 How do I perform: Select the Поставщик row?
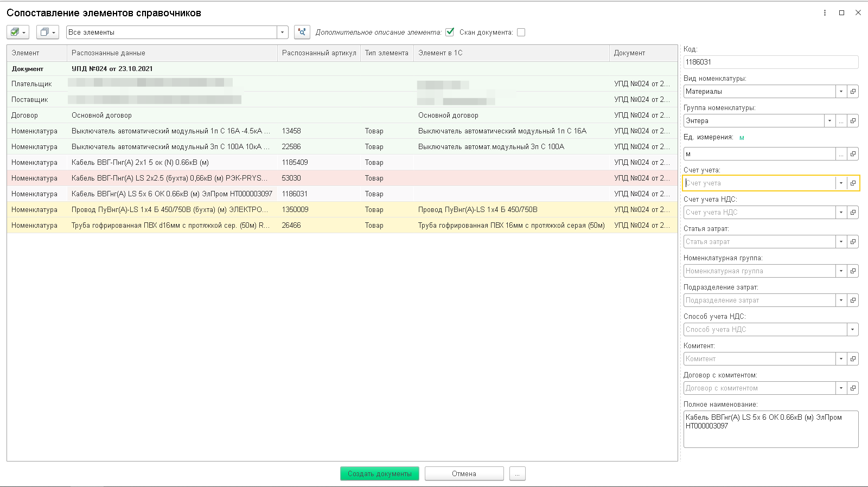342,100
